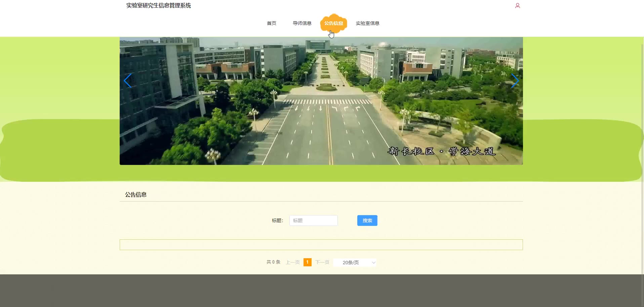
Task: Click the 共 0 条 total count text
Action: 273,262
